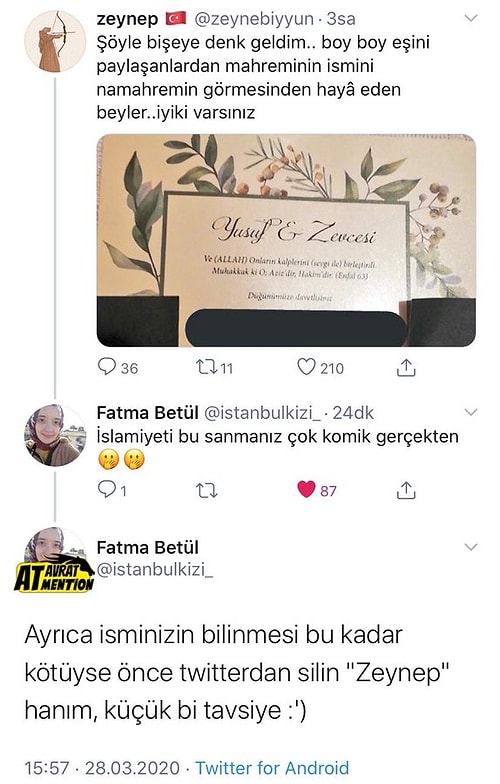The width and height of the screenshot is (500, 784).
Task: Reply to Fatma Betül's tweet with 1 reply
Action: coord(112,490)
